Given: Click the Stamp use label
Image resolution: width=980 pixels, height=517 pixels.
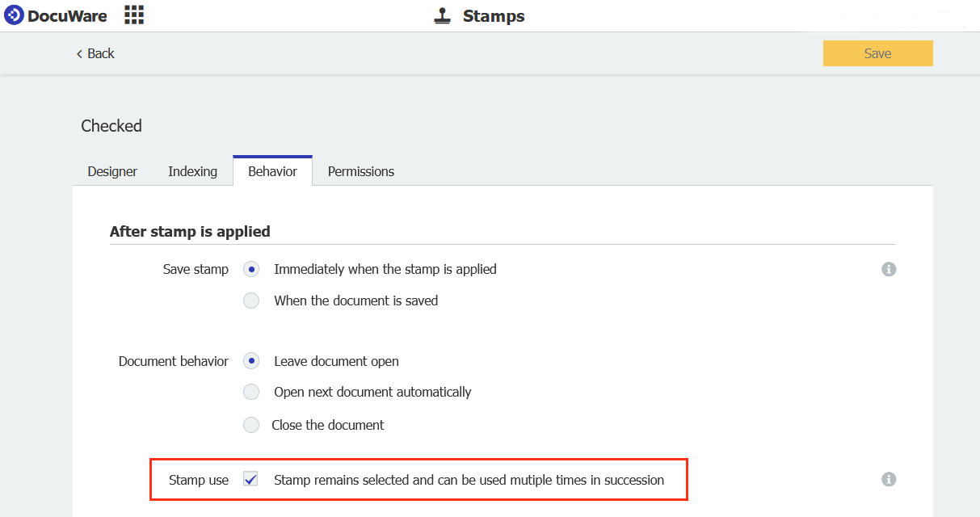Looking at the screenshot, I should pyautogui.click(x=198, y=479).
